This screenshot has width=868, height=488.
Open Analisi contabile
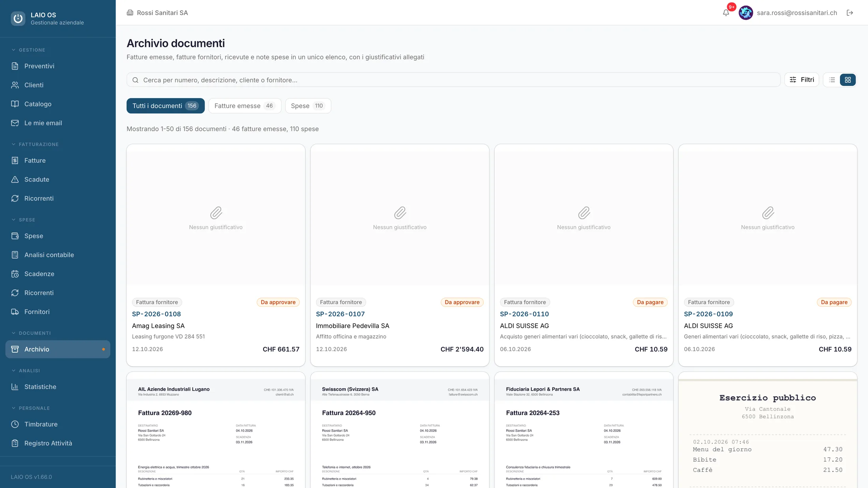pyautogui.click(x=58, y=255)
